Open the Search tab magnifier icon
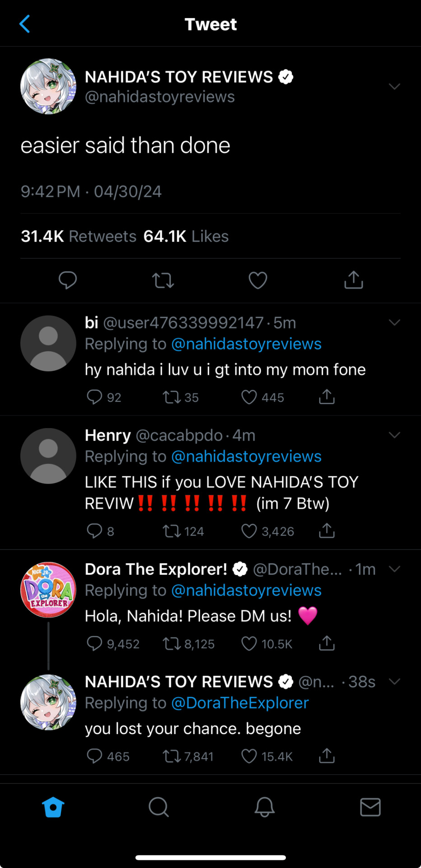This screenshot has width=421, height=868. tap(159, 807)
